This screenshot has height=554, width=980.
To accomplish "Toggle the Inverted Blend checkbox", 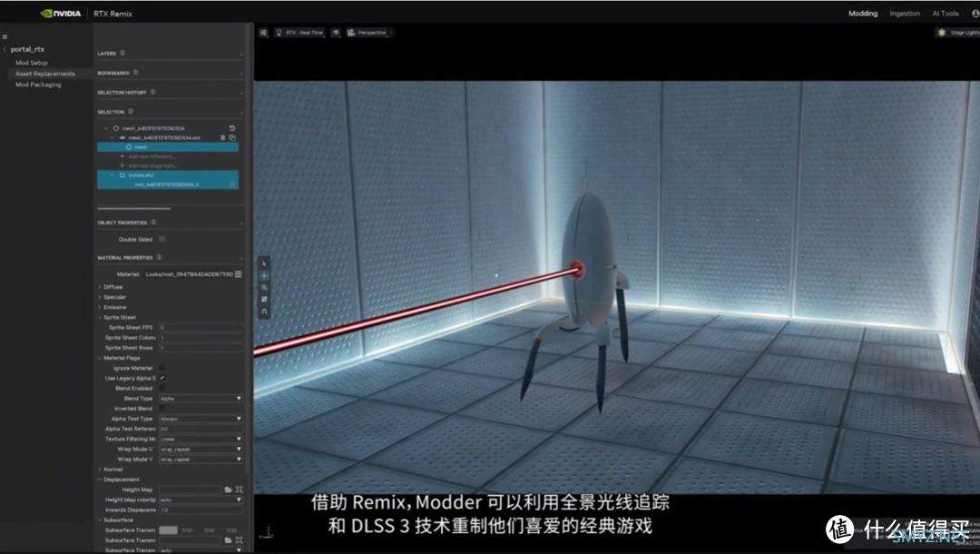I will (x=162, y=409).
